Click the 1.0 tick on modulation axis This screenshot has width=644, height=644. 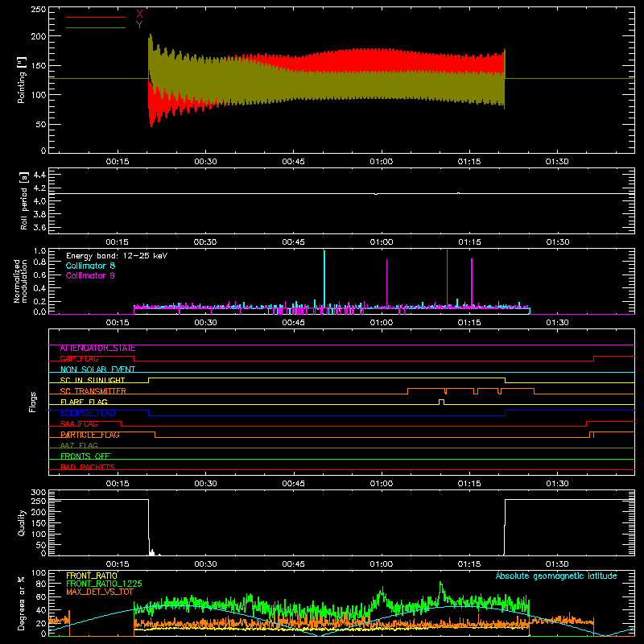[x=39, y=251]
